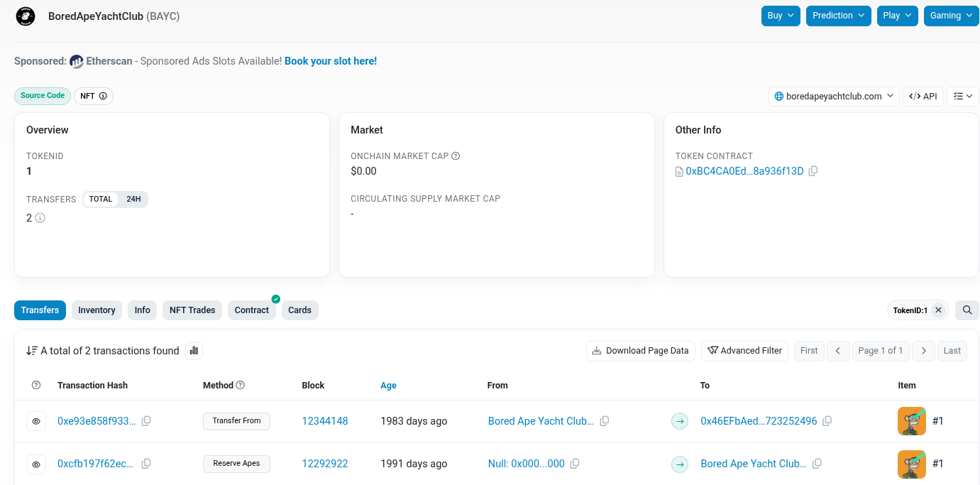Click the API code button
The image size is (980, 485).
tap(923, 97)
